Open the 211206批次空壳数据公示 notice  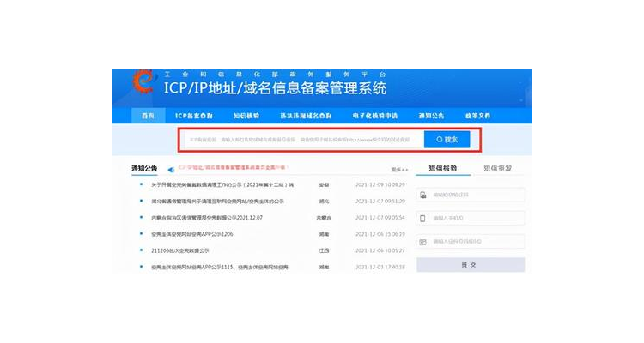click(x=180, y=250)
